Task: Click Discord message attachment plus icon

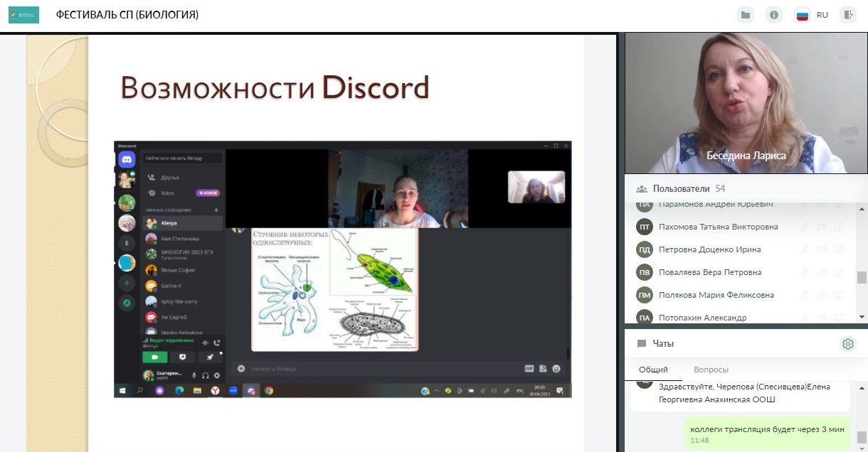Action: click(x=241, y=369)
